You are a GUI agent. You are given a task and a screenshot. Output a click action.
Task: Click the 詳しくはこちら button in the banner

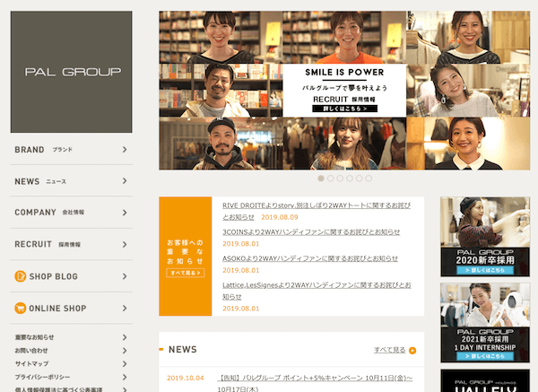[x=345, y=109]
